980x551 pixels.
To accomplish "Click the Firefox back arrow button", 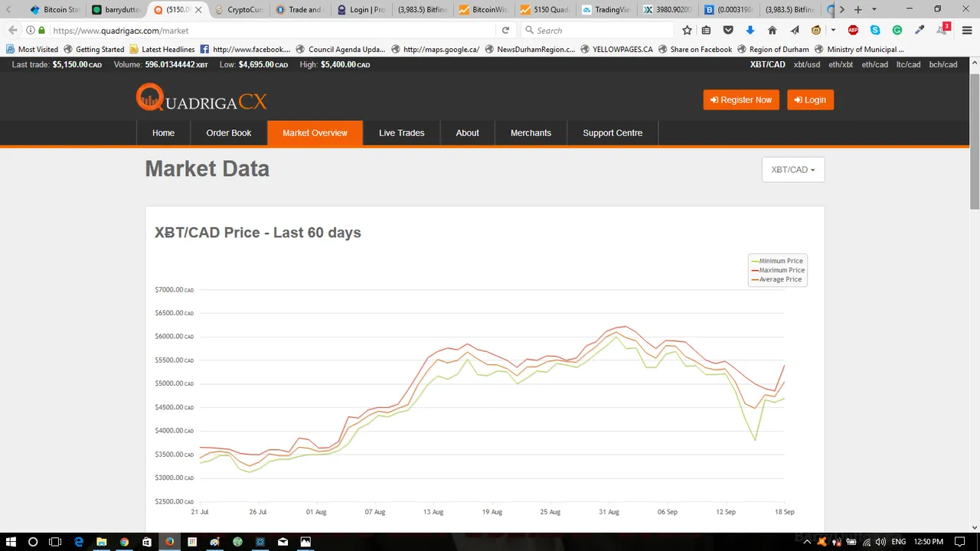I will (x=12, y=31).
